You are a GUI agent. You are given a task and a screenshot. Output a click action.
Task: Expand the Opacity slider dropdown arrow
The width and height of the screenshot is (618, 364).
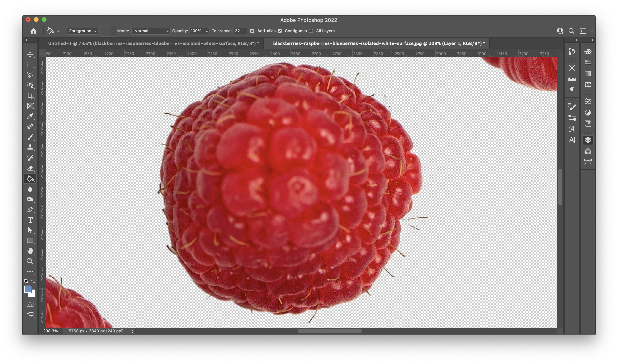tap(207, 31)
